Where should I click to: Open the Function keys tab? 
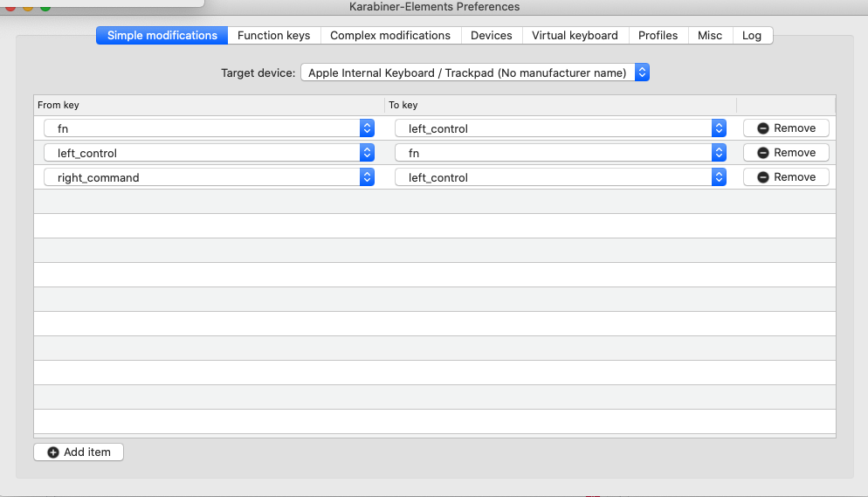[x=273, y=36]
